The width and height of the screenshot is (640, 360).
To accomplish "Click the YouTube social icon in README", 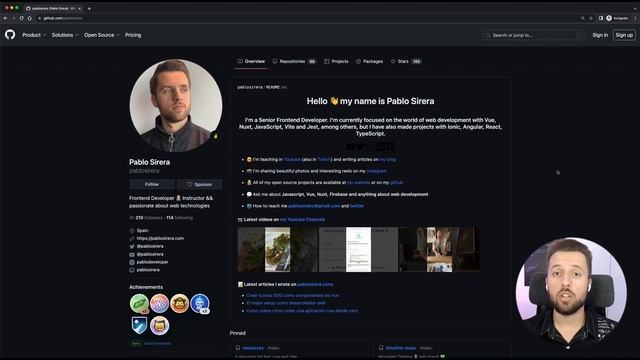I will click(350, 147).
